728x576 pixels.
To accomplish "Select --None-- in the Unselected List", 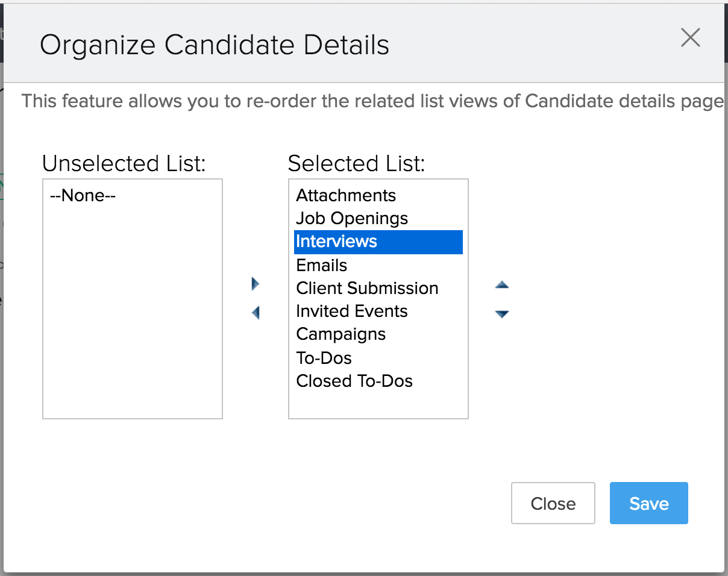I will pos(133,195).
